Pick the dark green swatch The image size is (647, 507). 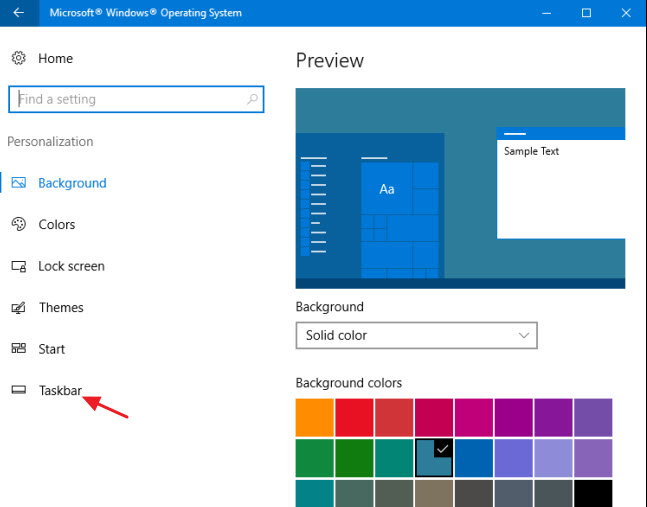click(x=354, y=458)
